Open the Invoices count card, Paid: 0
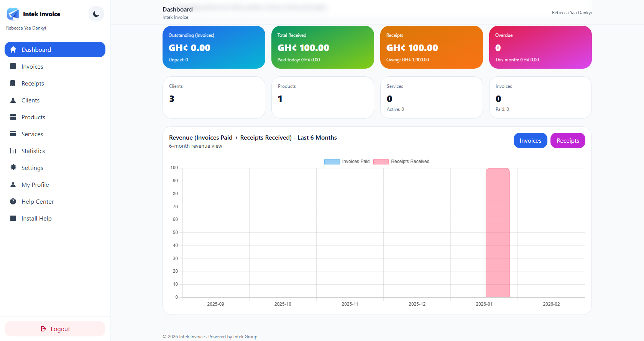 [540, 97]
